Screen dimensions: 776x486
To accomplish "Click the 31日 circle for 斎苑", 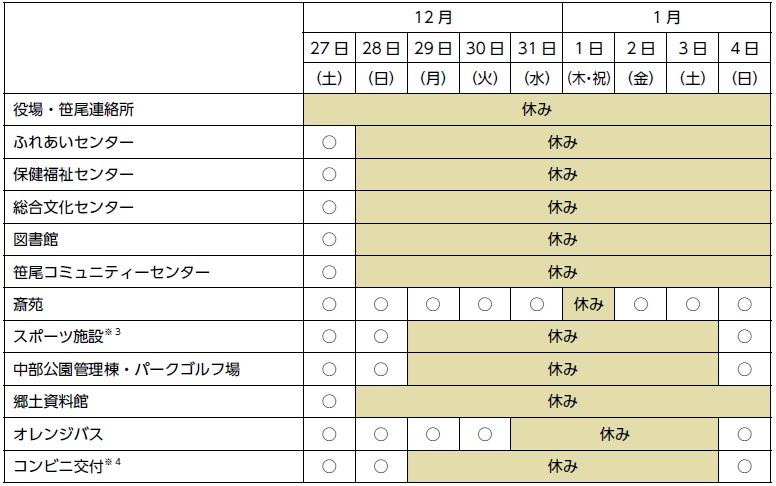I will point(536,304).
